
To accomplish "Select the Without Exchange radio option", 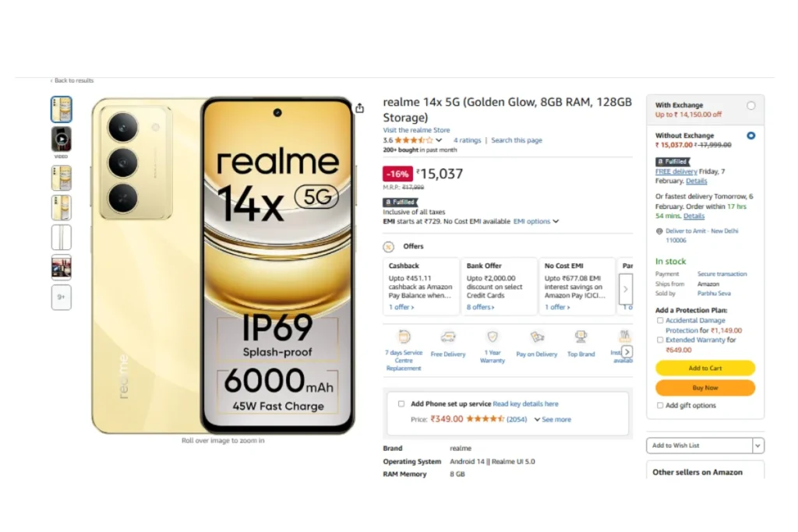I will pyautogui.click(x=751, y=136).
